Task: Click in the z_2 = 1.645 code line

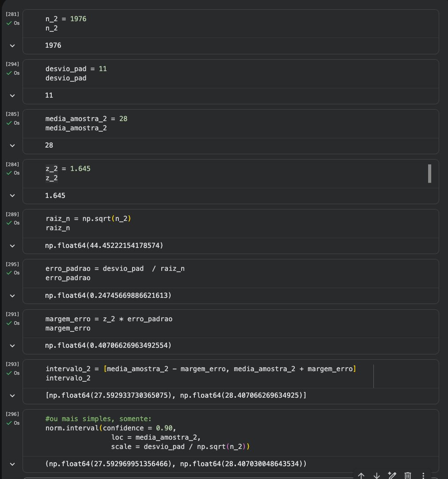Action: 68,169
